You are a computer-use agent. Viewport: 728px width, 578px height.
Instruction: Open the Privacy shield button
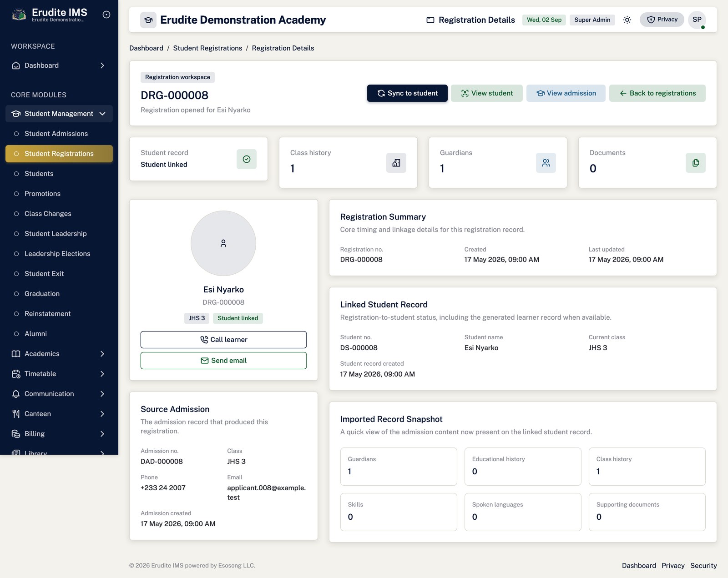point(662,20)
